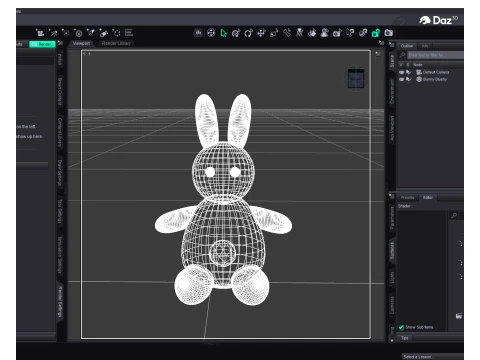Screen dimensions: 480x360
Task: Click the Create New Camera icon
Action: 40,33
